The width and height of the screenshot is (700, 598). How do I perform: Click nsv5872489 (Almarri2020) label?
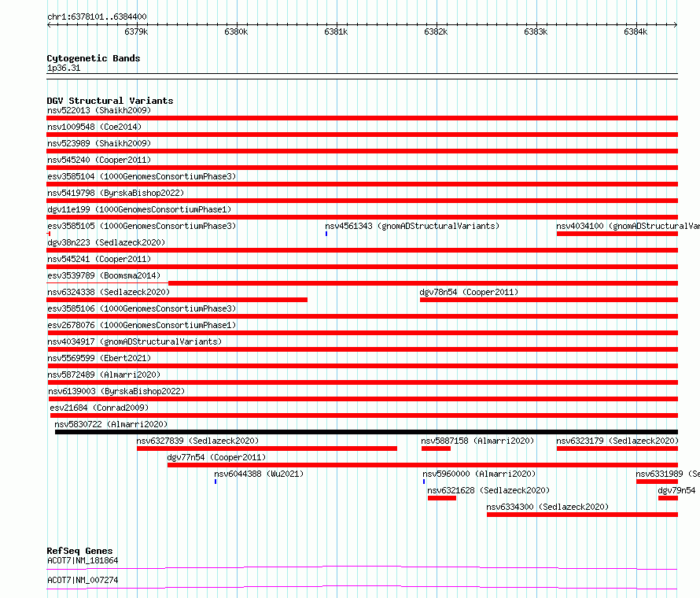tap(104, 375)
